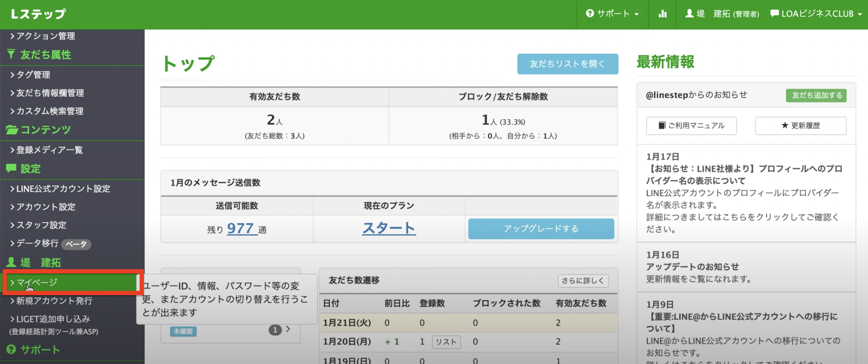Click the 友だち追加する green button
The height and width of the screenshot is (364, 868).
[x=816, y=95]
